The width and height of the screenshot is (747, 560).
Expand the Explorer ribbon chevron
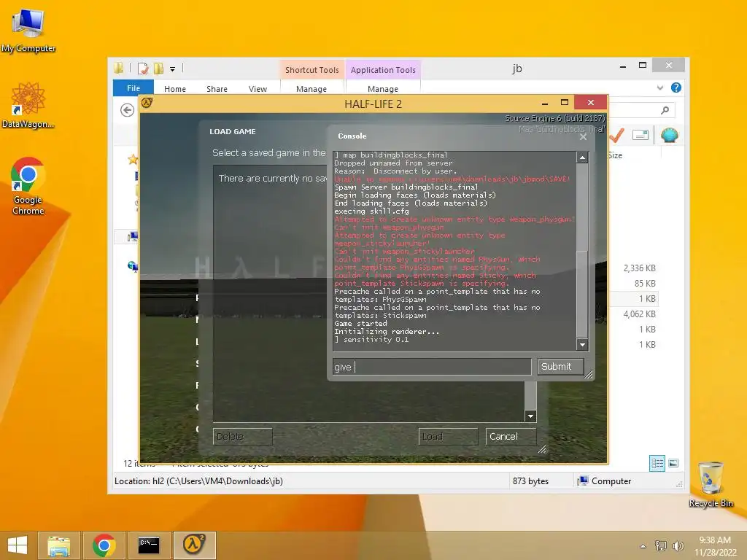pyautogui.click(x=659, y=87)
